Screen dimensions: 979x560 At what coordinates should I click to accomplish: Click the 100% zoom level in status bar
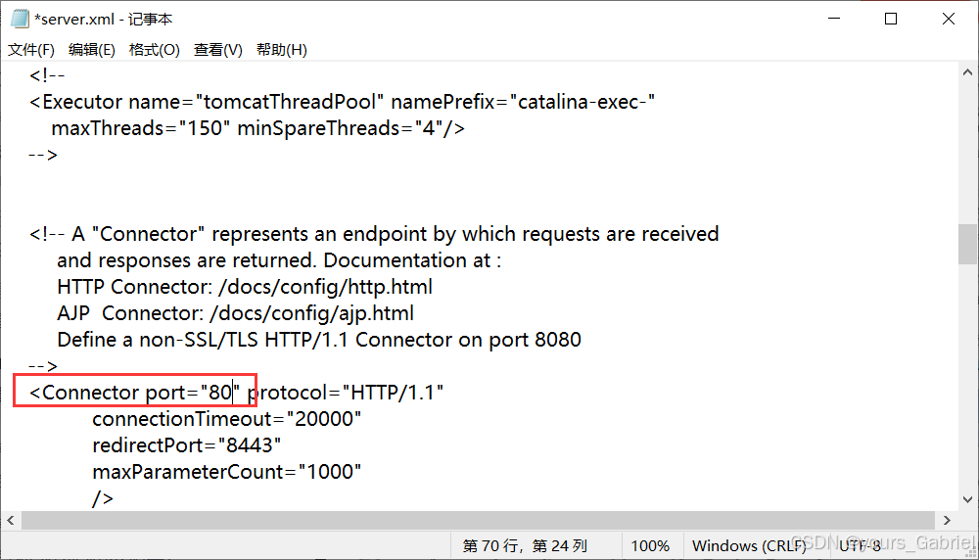(x=650, y=545)
